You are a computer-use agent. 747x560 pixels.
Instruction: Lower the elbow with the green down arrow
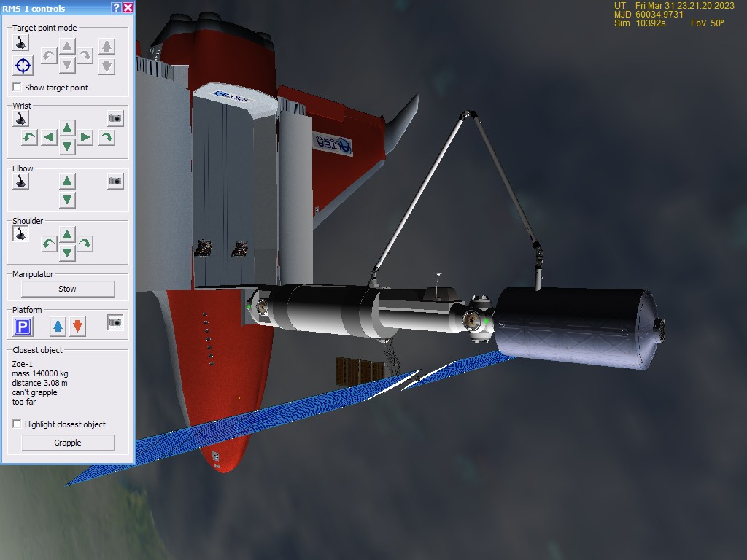(67, 200)
